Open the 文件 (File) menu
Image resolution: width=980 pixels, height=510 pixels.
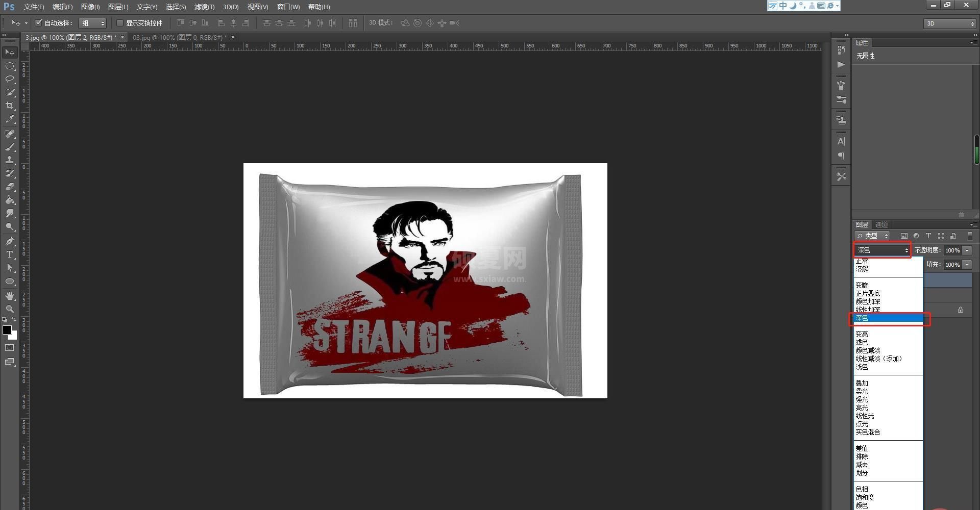click(34, 7)
